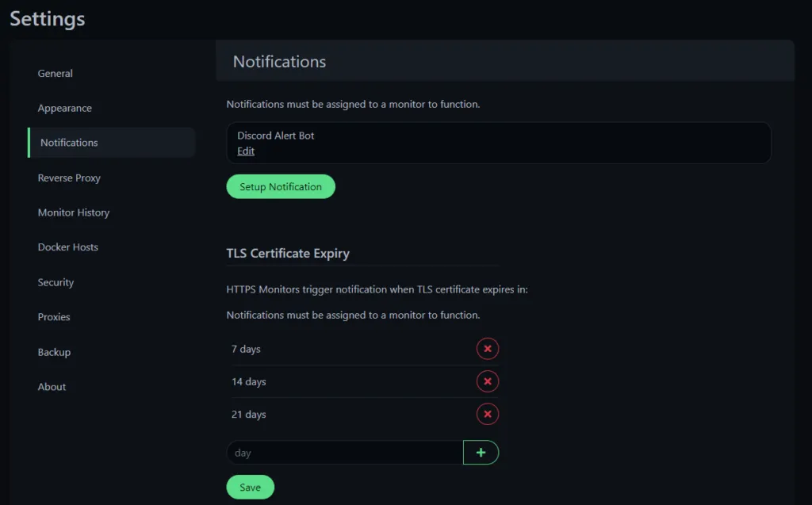This screenshot has width=812, height=505.
Task: Select Notifications in the sidebar
Action: point(70,143)
